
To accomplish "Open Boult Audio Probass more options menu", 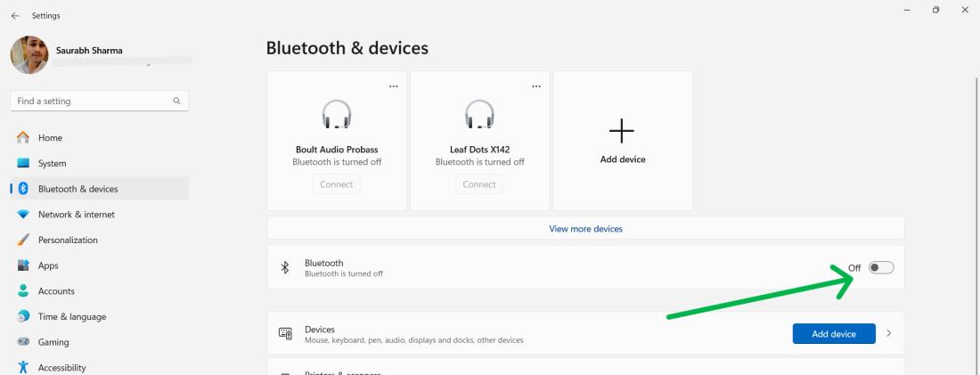I will click(x=393, y=86).
